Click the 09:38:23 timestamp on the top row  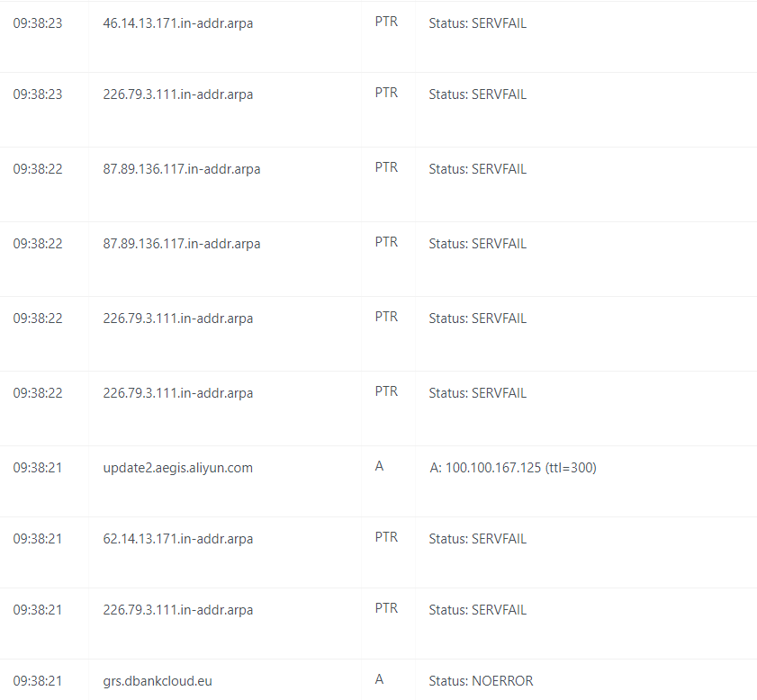point(34,23)
